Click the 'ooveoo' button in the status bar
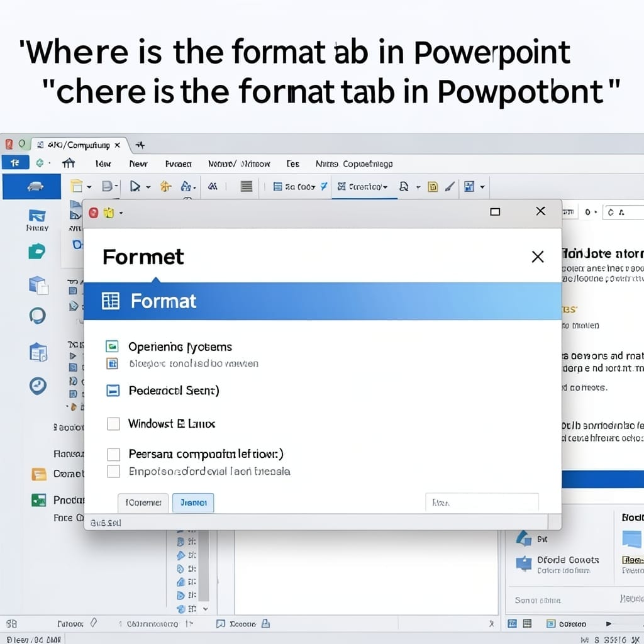The width and height of the screenshot is (644, 644). 567,624
